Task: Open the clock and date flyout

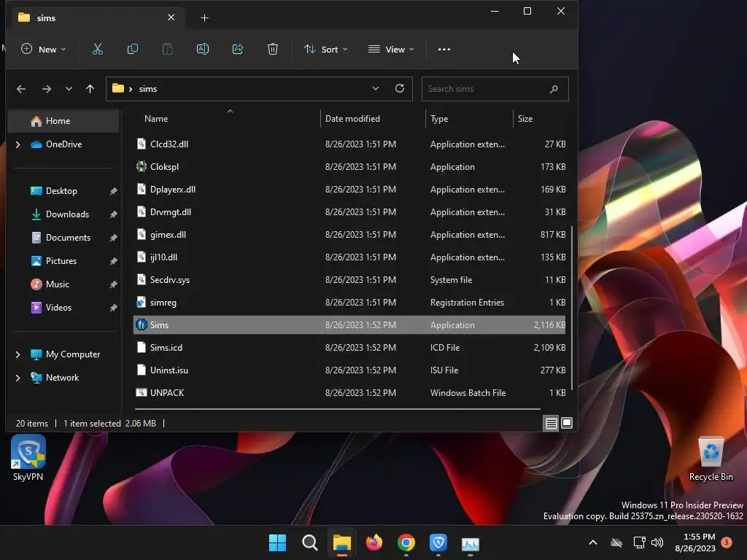Action: [x=695, y=542]
